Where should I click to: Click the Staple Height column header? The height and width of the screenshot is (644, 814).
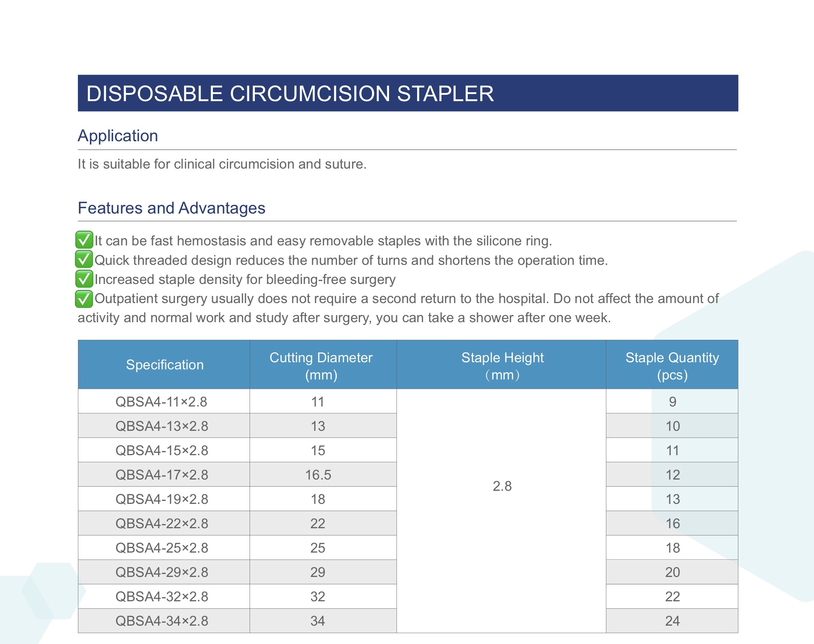[x=502, y=366]
